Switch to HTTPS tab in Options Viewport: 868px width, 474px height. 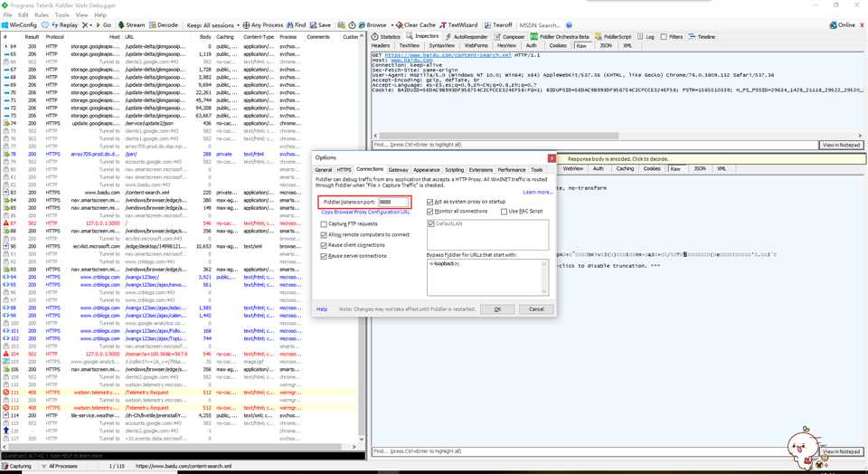[x=344, y=169]
